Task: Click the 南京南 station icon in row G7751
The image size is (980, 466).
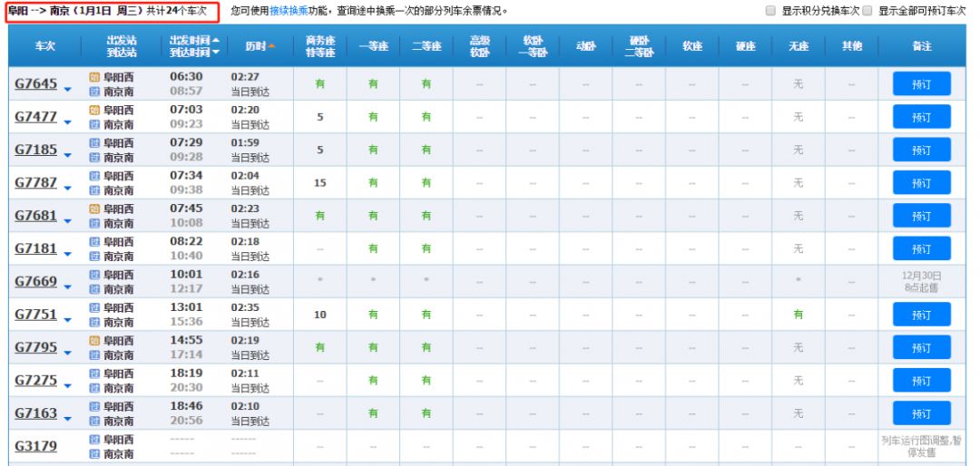Action: [94, 323]
